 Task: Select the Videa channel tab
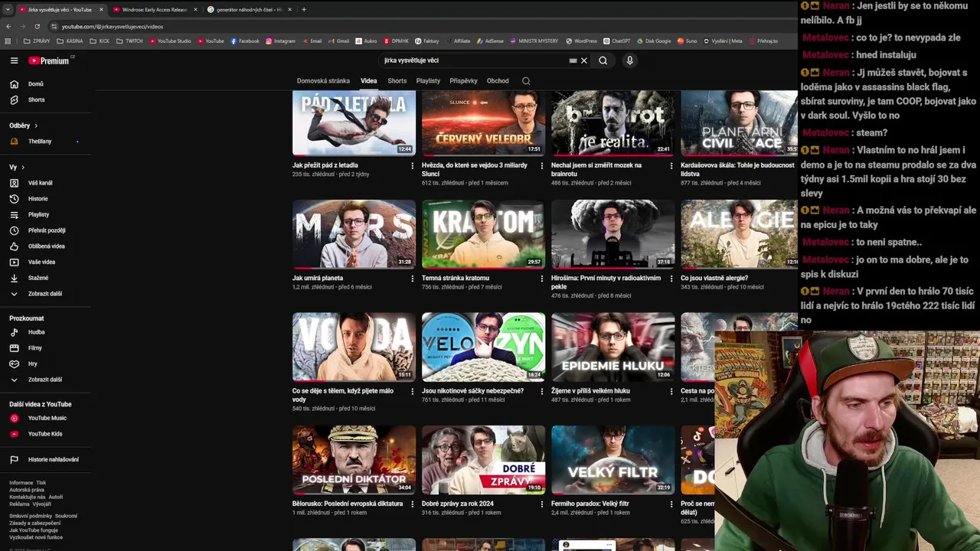[369, 80]
